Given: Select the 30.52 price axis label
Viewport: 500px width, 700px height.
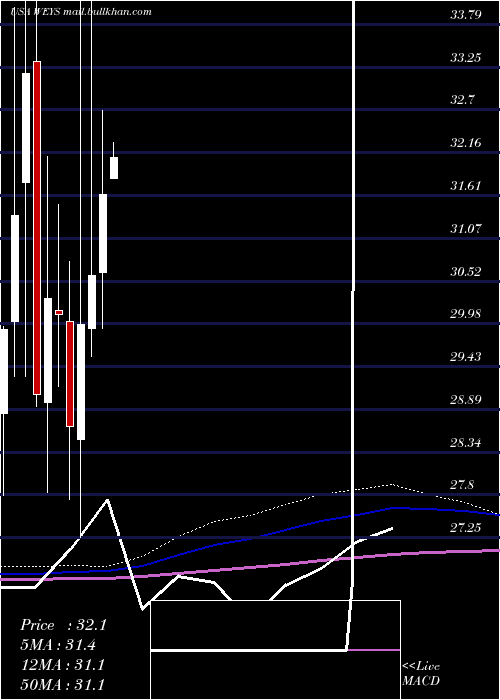Looking at the screenshot, I should 466,271.
